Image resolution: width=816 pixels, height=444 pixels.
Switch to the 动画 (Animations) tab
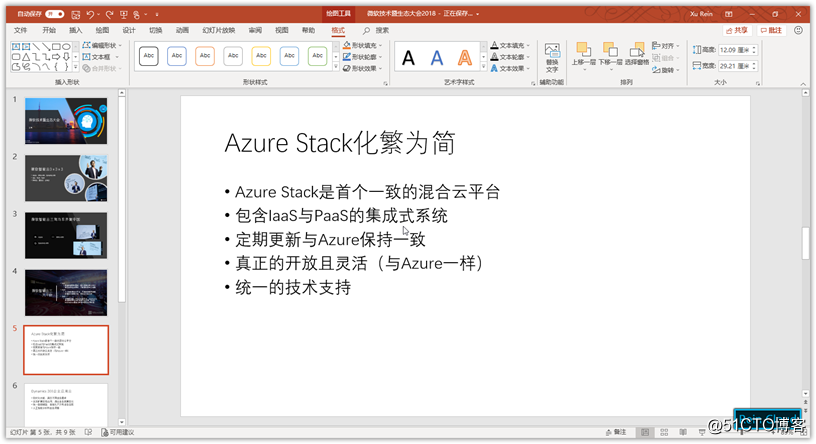point(182,30)
